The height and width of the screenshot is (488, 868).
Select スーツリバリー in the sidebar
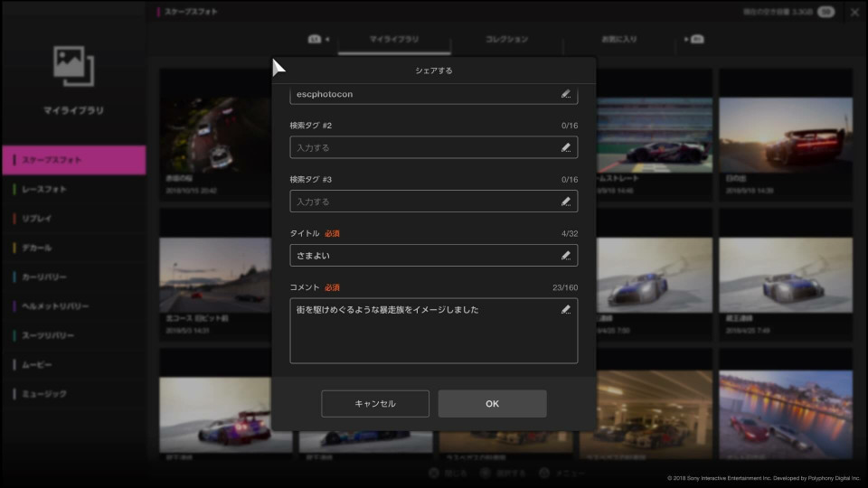tap(74, 336)
